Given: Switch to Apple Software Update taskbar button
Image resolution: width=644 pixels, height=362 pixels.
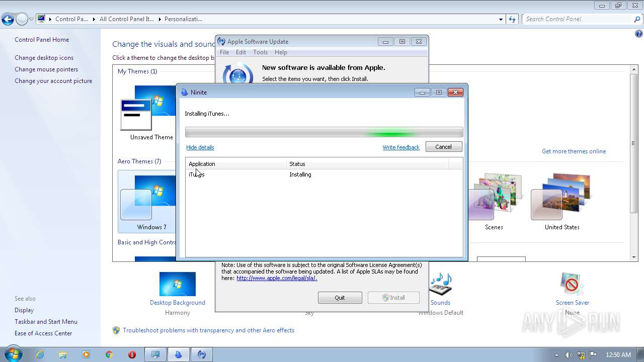Looking at the screenshot, I should click(202, 354).
